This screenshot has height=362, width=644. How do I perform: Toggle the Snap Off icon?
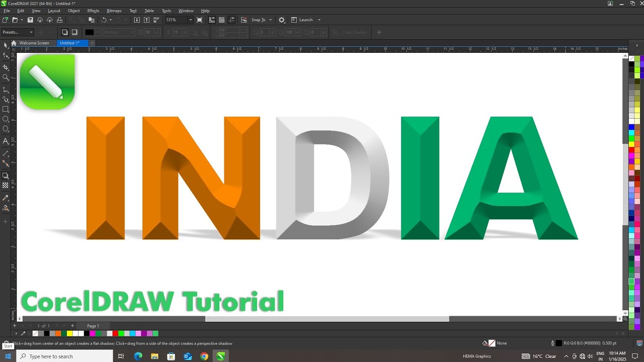point(244,20)
